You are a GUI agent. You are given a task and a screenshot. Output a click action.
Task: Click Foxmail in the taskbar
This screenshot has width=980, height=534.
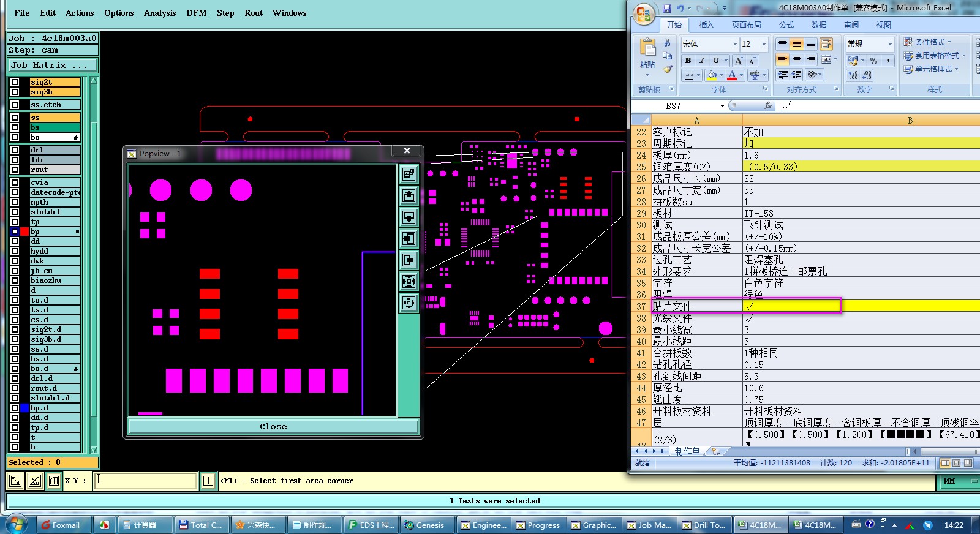[64, 525]
